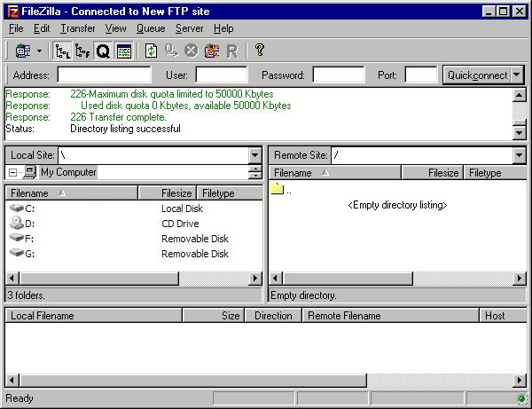Open the Server menu

pyautogui.click(x=190, y=28)
